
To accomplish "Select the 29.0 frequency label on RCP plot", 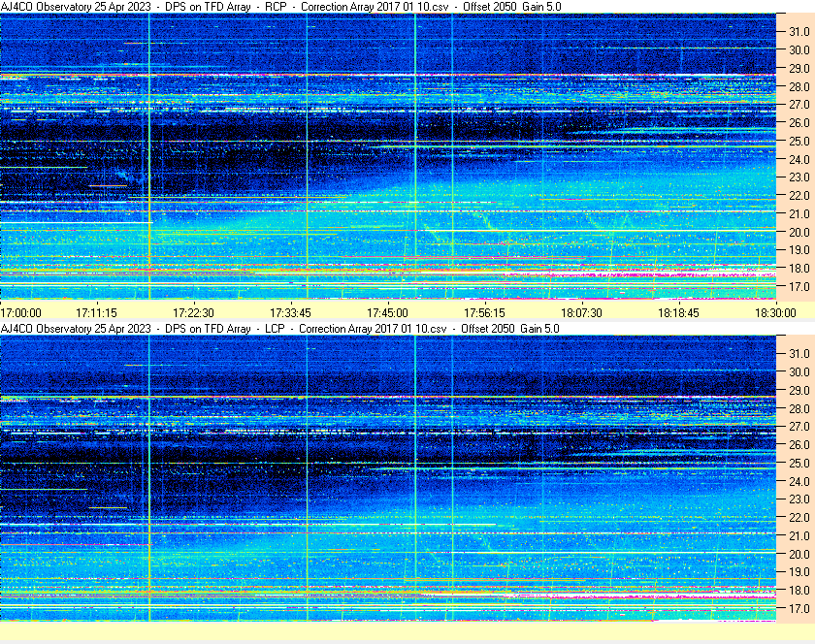I will (799, 69).
